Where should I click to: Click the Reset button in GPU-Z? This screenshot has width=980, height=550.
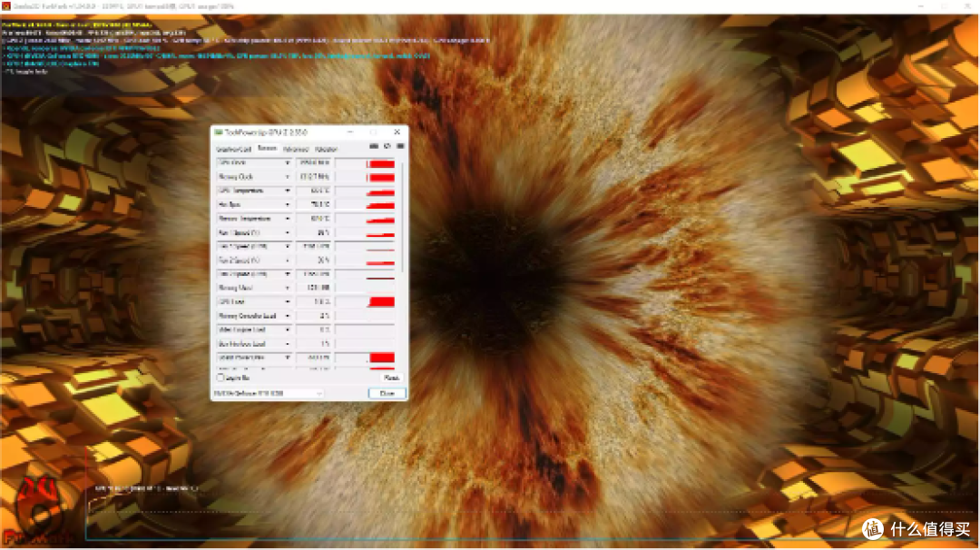[x=391, y=378]
